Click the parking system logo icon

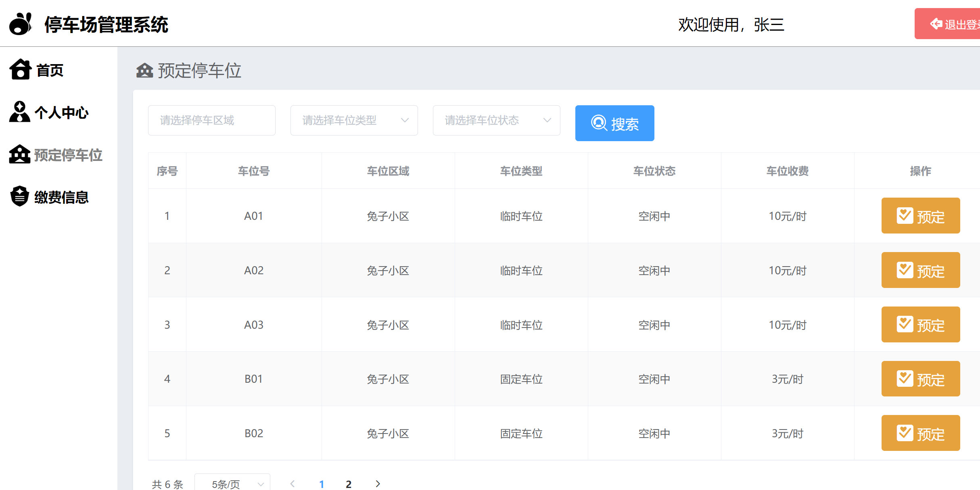20,23
